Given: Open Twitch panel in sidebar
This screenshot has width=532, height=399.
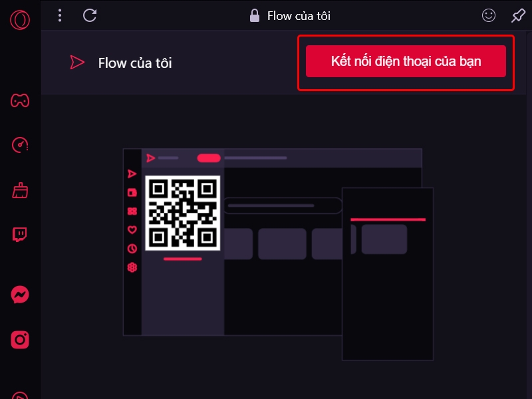Looking at the screenshot, I should click(20, 235).
